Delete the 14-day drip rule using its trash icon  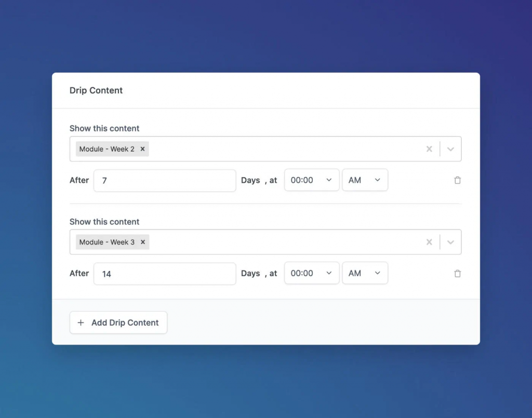[x=457, y=274]
